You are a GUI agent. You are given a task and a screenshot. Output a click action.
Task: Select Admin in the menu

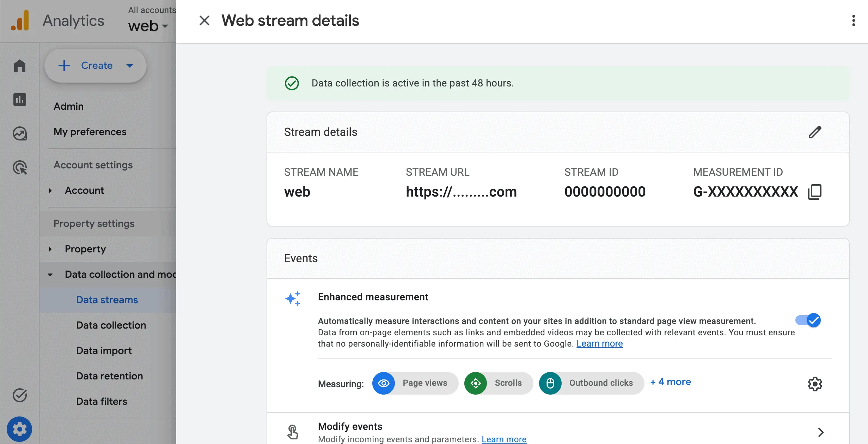coord(69,106)
